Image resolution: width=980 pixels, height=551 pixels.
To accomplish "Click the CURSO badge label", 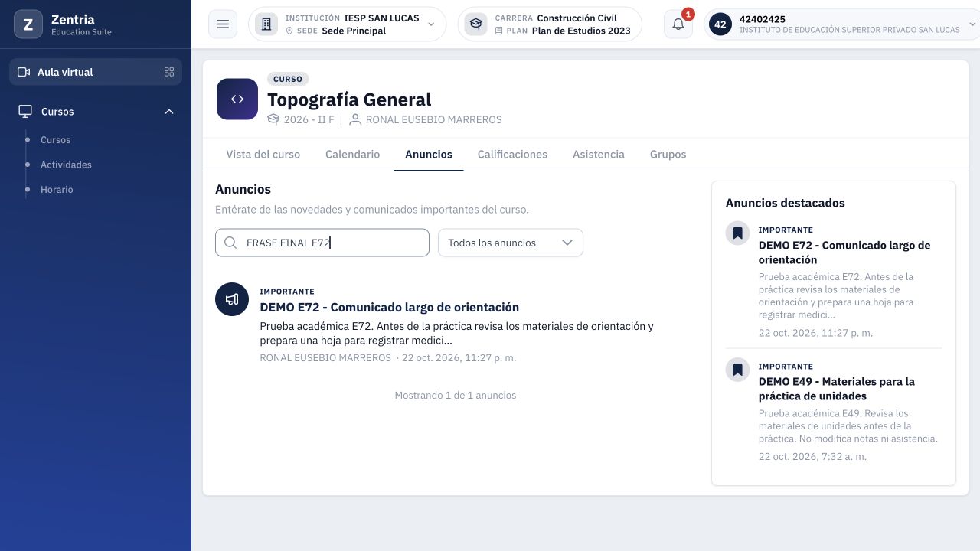I will 288,79.
